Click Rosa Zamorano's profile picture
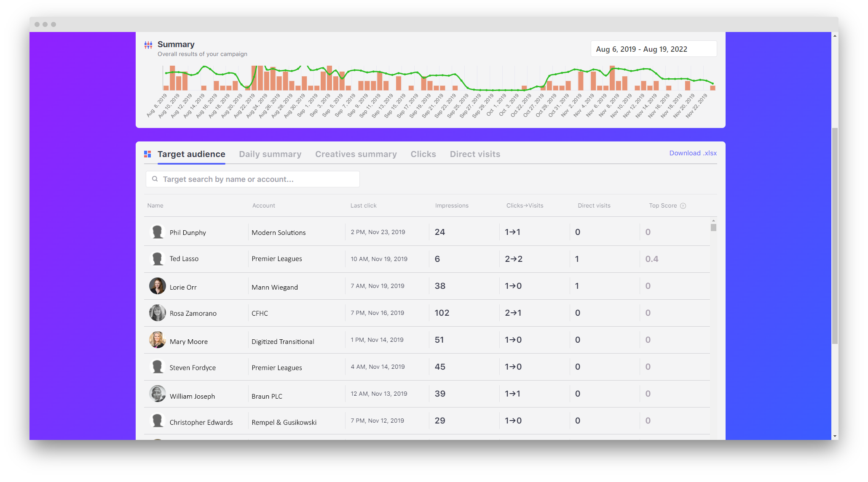The width and height of the screenshot is (868, 482). click(x=157, y=313)
